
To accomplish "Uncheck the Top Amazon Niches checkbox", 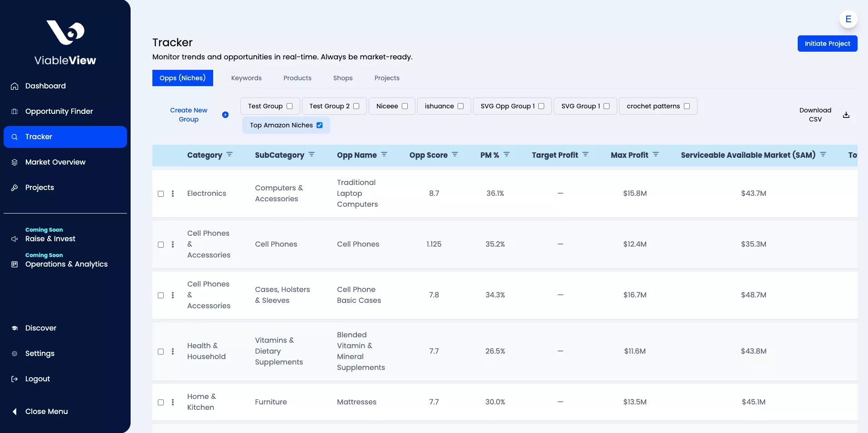I will tap(320, 125).
